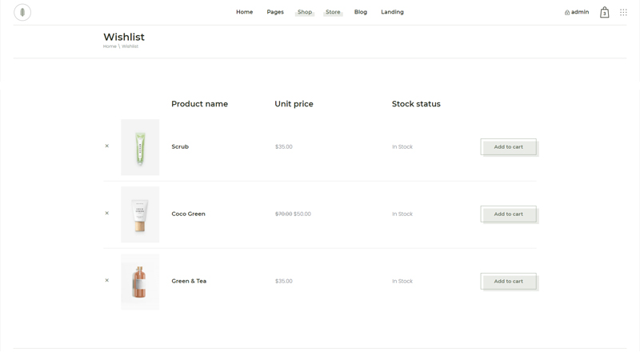
Task: Open the Pages menu item
Action: point(275,12)
